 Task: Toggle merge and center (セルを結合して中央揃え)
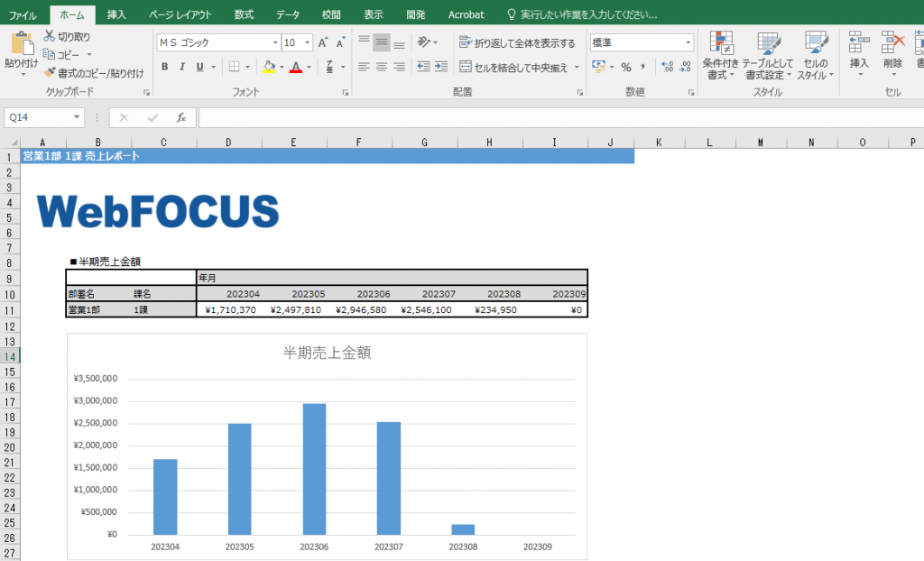coord(513,67)
